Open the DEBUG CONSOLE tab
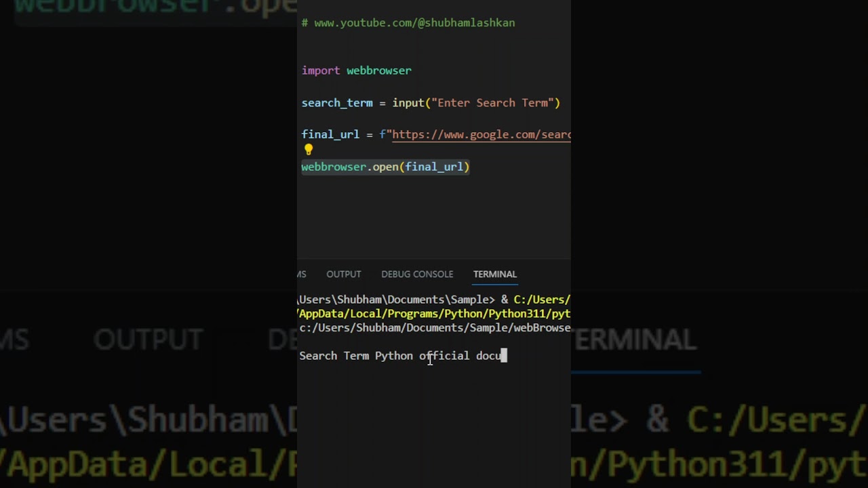This screenshot has height=488, width=868. [x=417, y=274]
